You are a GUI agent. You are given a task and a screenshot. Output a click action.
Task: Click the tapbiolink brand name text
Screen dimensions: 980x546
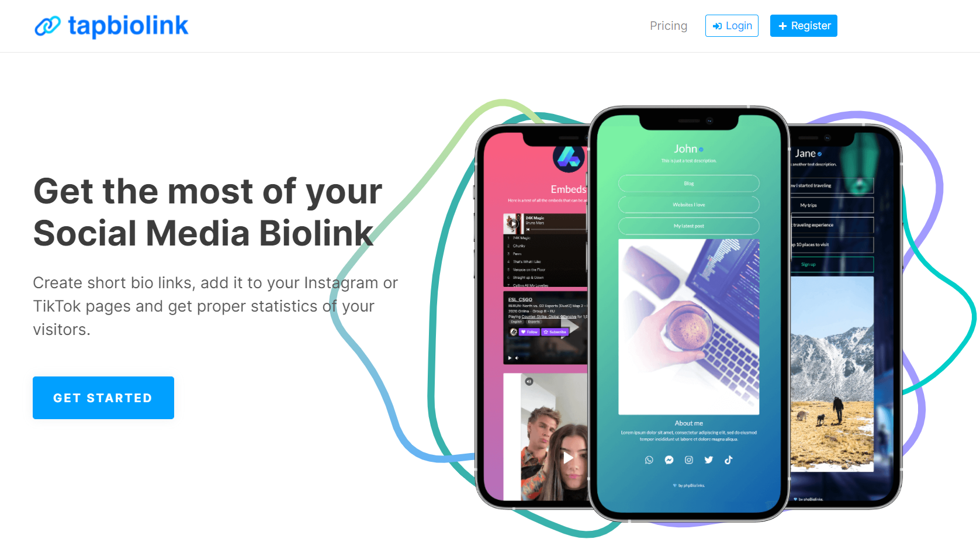128,26
